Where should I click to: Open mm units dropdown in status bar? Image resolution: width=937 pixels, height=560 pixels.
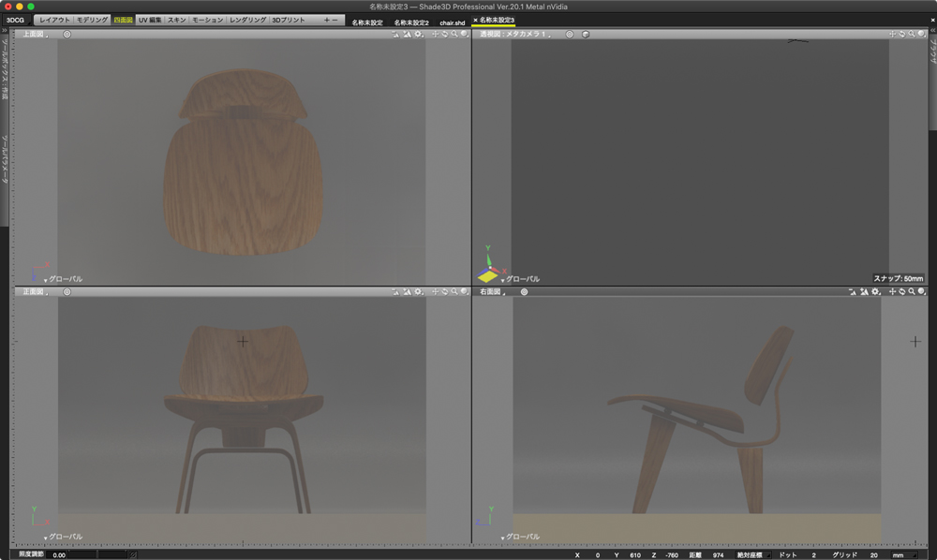[903, 555]
